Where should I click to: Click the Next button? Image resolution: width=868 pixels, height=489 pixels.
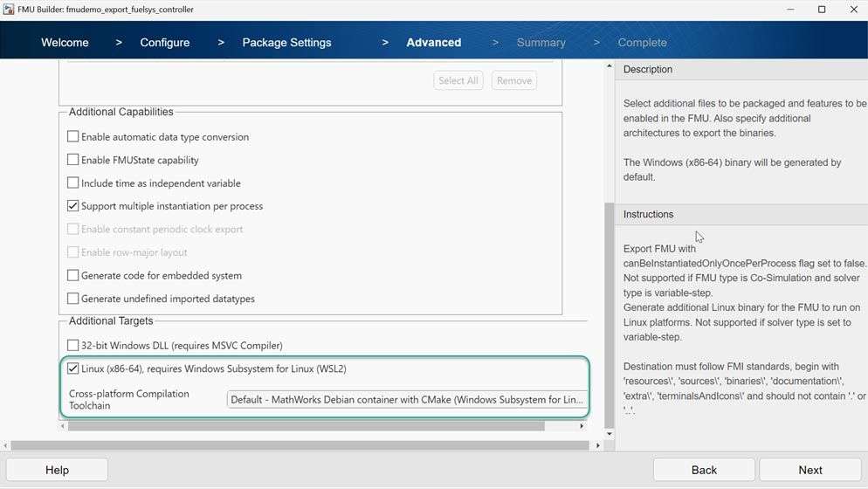click(x=809, y=470)
